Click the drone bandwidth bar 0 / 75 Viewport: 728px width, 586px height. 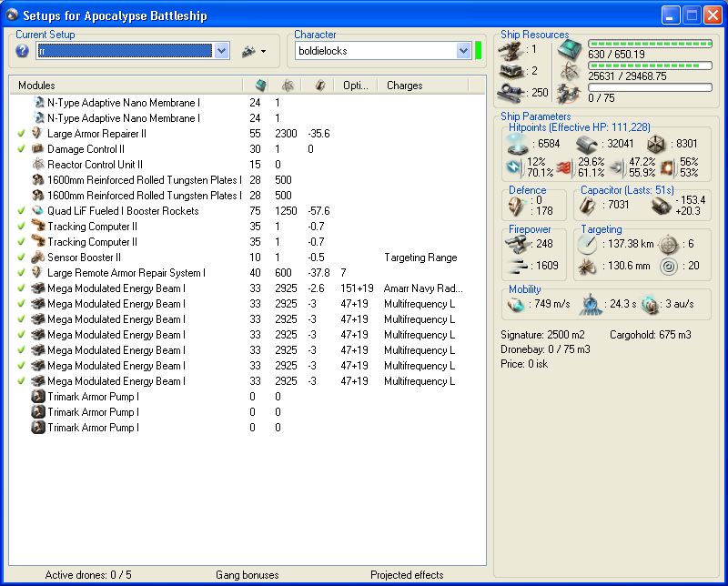pos(650,87)
